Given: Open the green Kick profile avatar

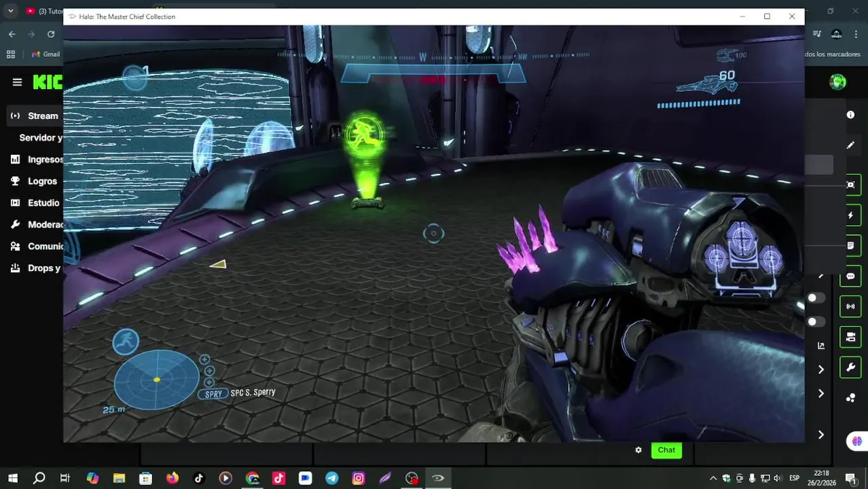Looking at the screenshot, I should (x=837, y=82).
